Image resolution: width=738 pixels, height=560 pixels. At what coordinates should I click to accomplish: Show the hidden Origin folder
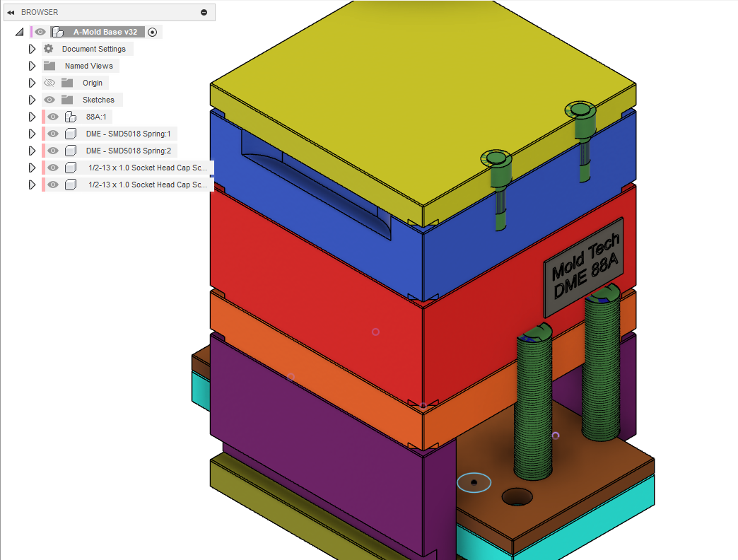[49, 83]
